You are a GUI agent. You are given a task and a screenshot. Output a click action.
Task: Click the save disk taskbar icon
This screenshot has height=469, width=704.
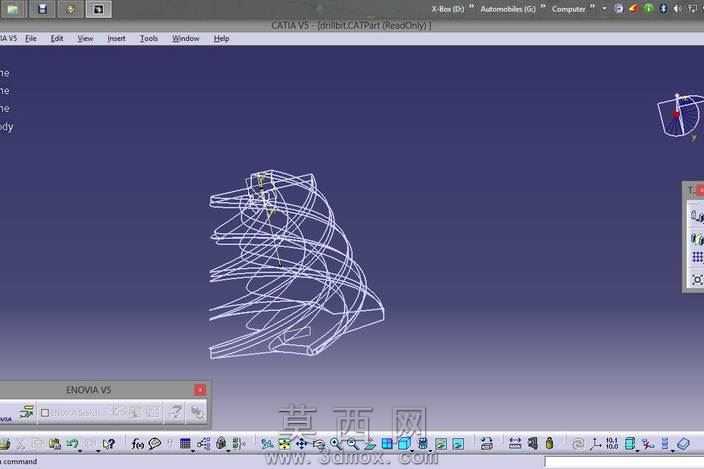point(42,9)
